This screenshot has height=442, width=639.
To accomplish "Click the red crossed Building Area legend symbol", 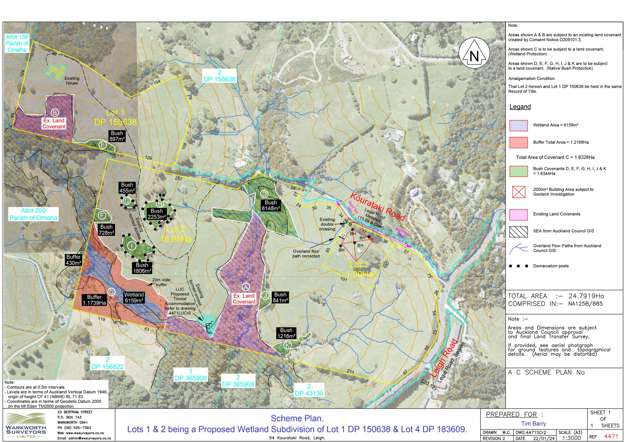I will (x=518, y=191).
